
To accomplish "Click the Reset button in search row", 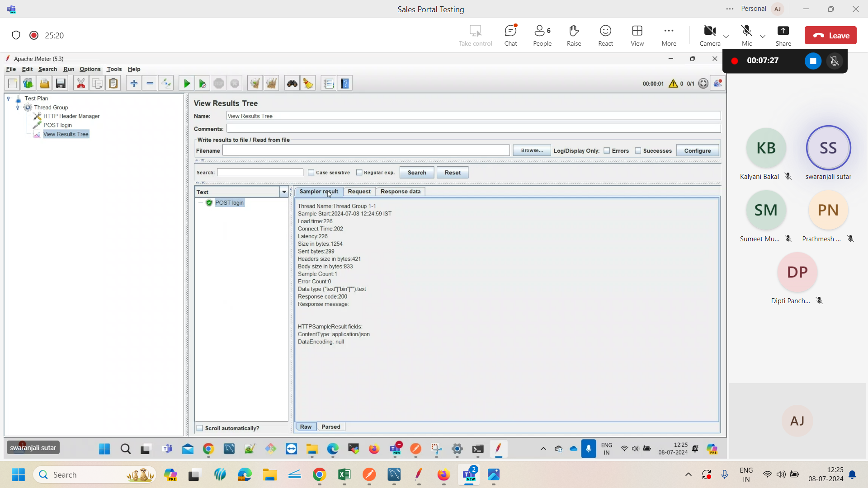I will (x=452, y=173).
